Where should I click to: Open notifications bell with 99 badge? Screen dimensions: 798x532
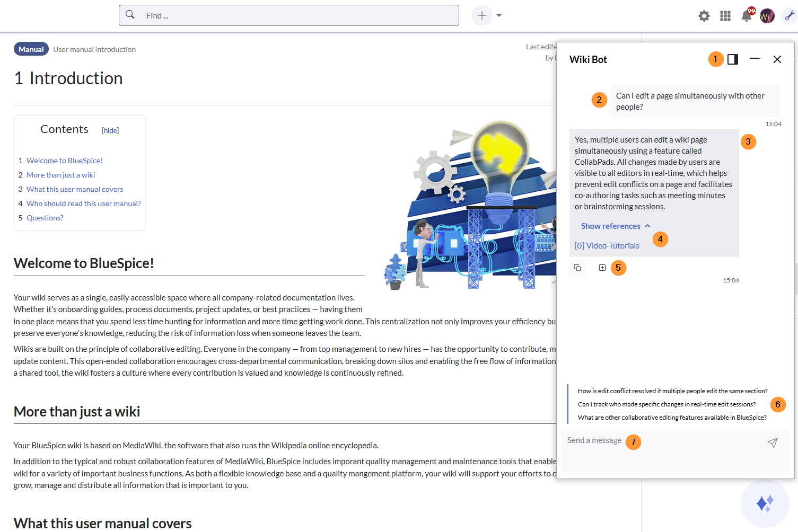pyautogui.click(x=747, y=16)
